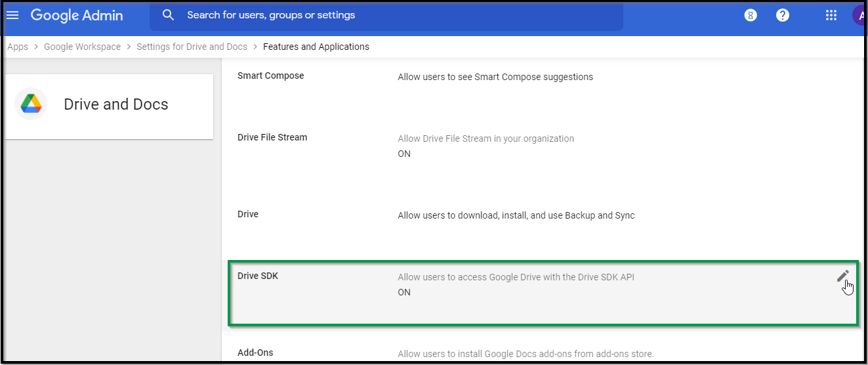
Task: Expand the Add-Ons setting row
Action: point(255,353)
